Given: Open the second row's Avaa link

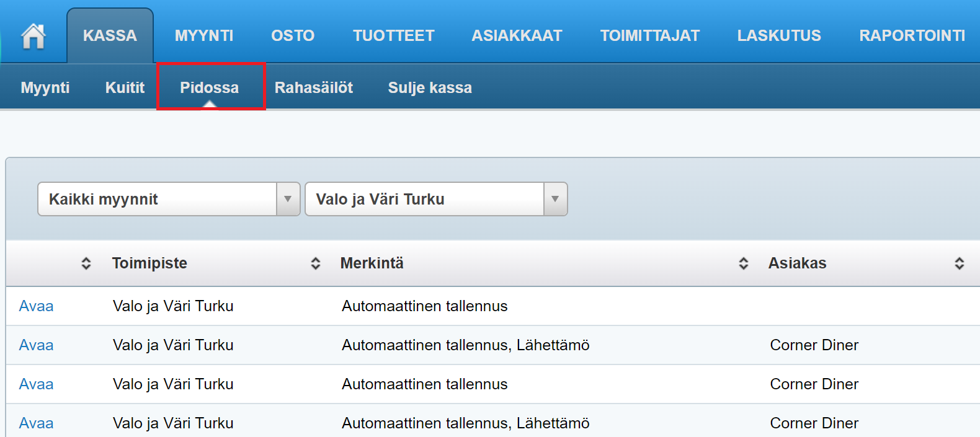Looking at the screenshot, I should [36, 345].
